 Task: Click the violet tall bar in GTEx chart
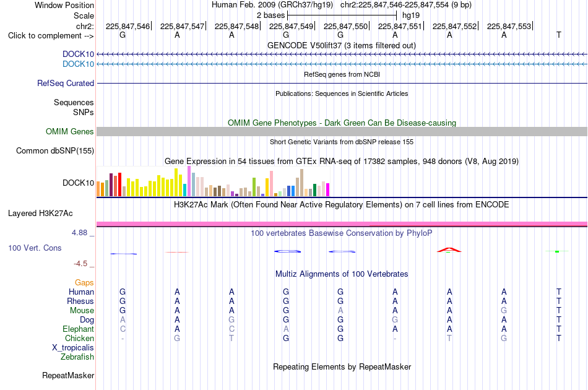point(189,181)
